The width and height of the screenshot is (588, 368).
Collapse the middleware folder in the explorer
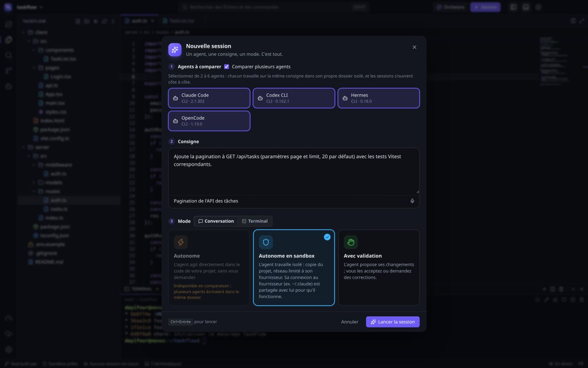point(58,165)
